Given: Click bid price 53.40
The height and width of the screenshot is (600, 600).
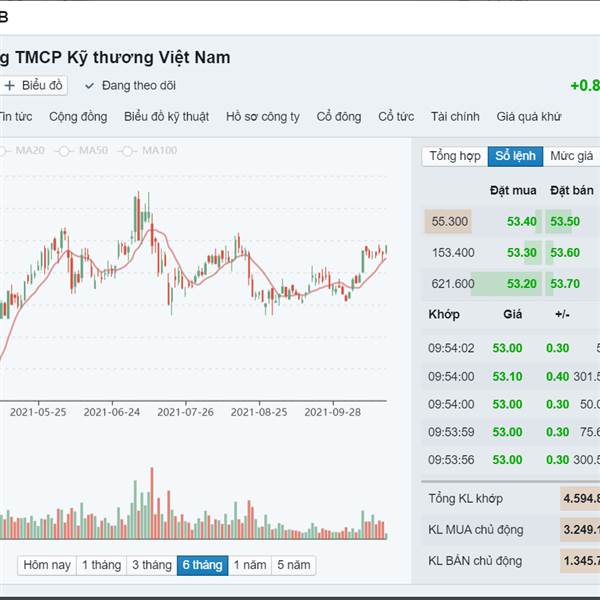Looking at the screenshot, I should [x=522, y=221].
